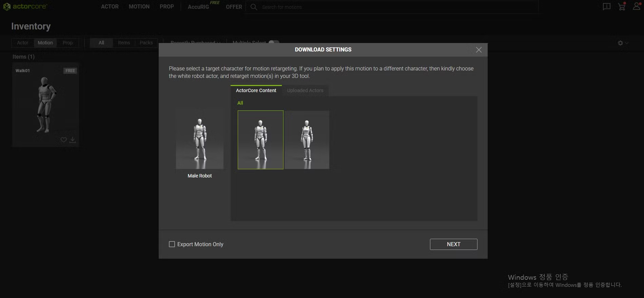Select the female robot actor thumbnail
This screenshot has width=644, height=298.
point(307,140)
